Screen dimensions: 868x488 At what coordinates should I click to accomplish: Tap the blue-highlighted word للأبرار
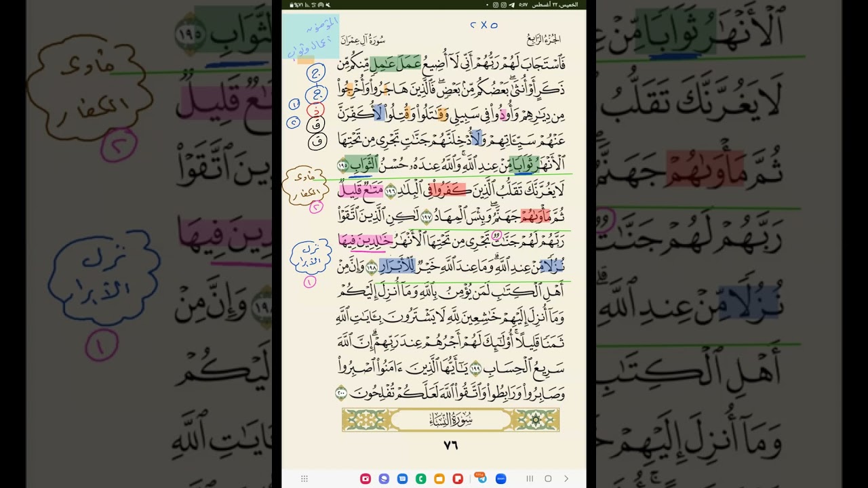pyautogui.click(x=397, y=266)
